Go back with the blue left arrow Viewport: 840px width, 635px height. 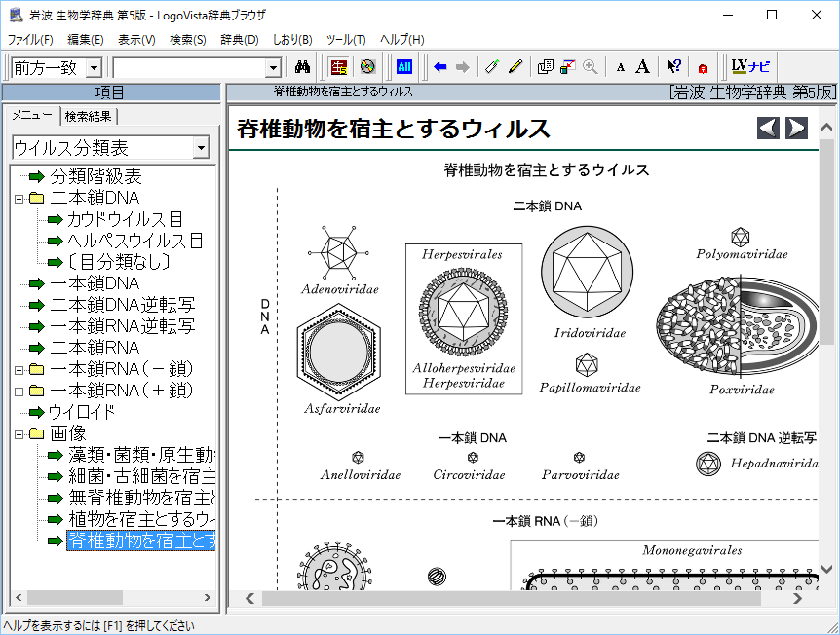click(x=440, y=67)
